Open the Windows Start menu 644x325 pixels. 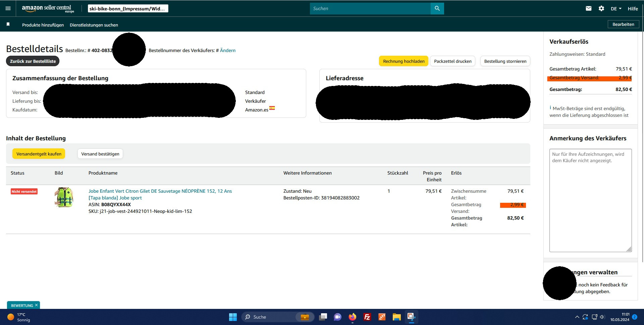click(233, 317)
